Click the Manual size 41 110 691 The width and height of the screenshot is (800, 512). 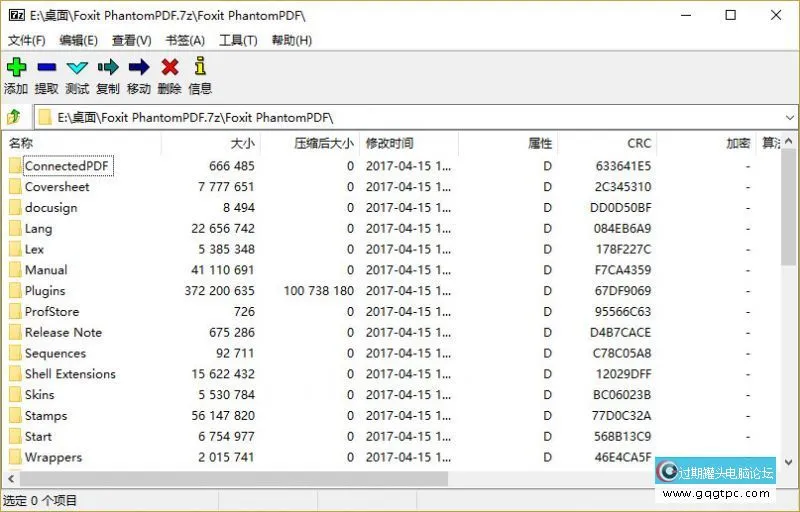pyautogui.click(x=222, y=270)
